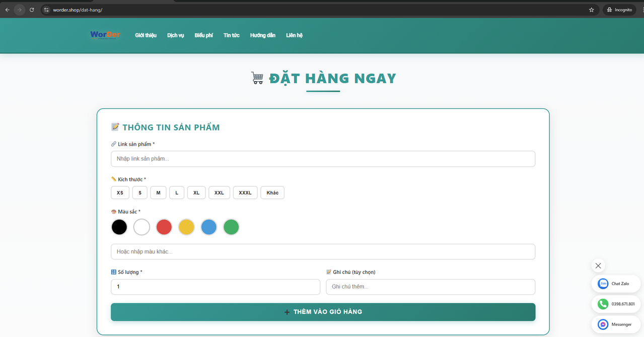Bookmark this page with the star icon

point(592,10)
